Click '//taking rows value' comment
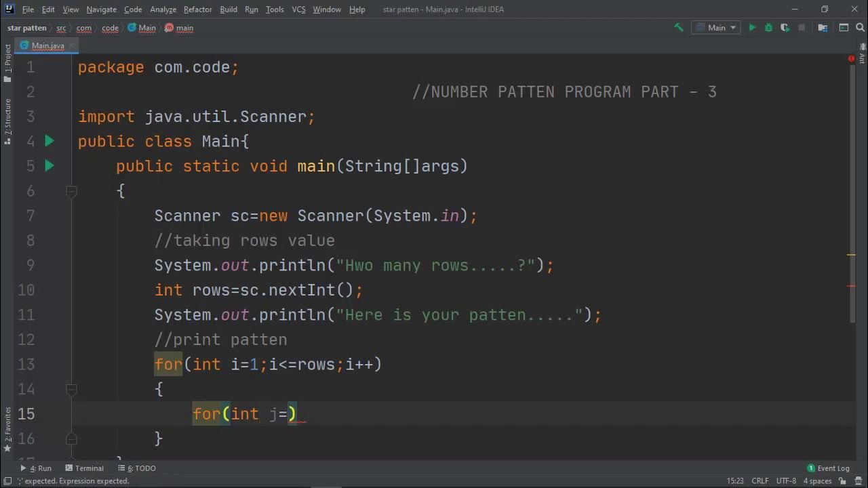Image resolution: width=868 pixels, height=488 pixels. coord(245,241)
